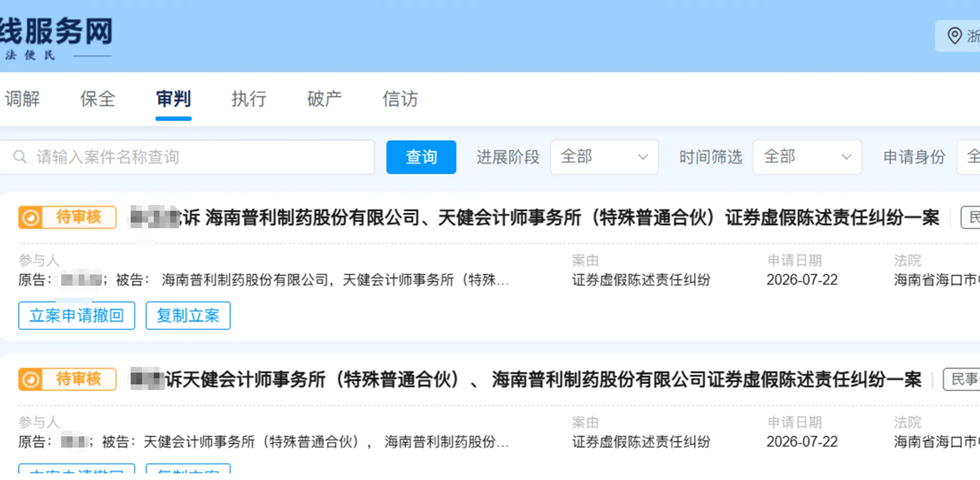Click the second case's 申请日期 2026-07-22
Image resolution: width=980 pixels, height=480 pixels.
pos(802,442)
